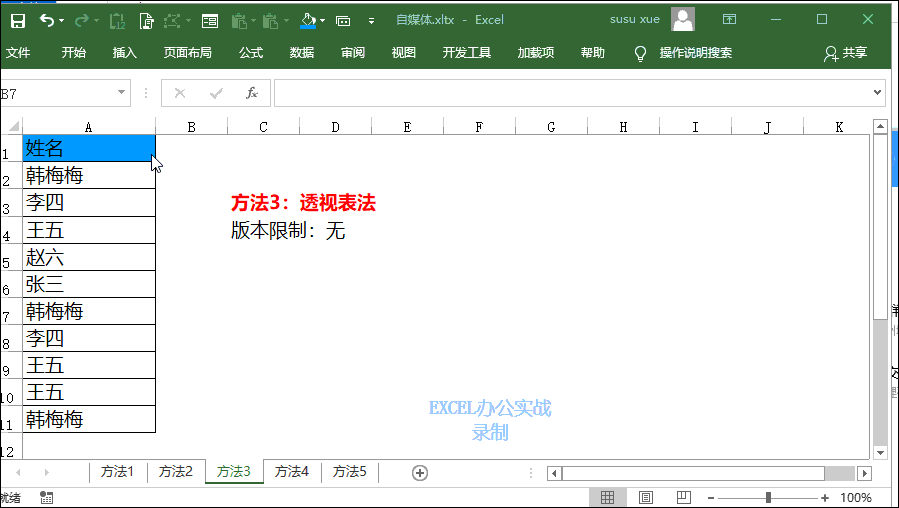
Task: Click the text 版本限制：无
Action: [x=288, y=230]
